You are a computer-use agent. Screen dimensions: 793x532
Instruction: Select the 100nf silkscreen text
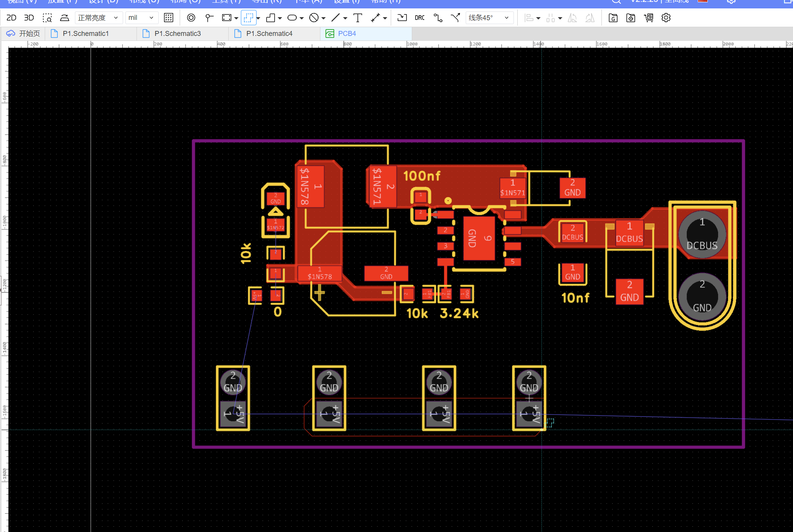pos(422,176)
